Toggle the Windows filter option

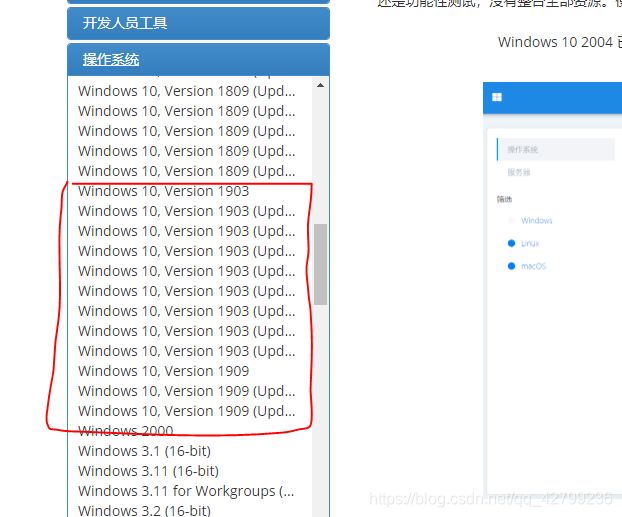[532, 221]
